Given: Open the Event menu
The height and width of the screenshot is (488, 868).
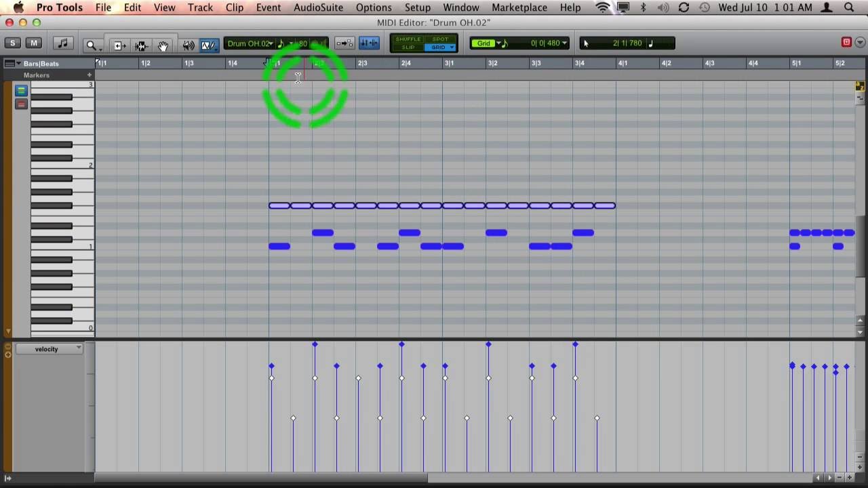Looking at the screenshot, I should tap(269, 7).
